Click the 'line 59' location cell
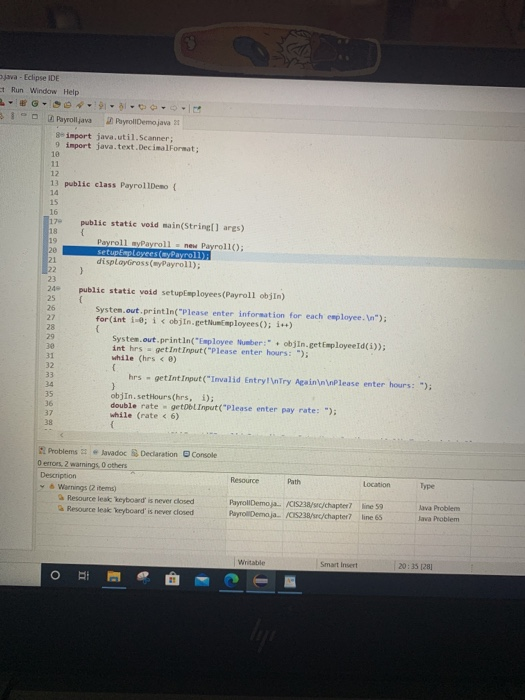 click(x=372, y=506)
